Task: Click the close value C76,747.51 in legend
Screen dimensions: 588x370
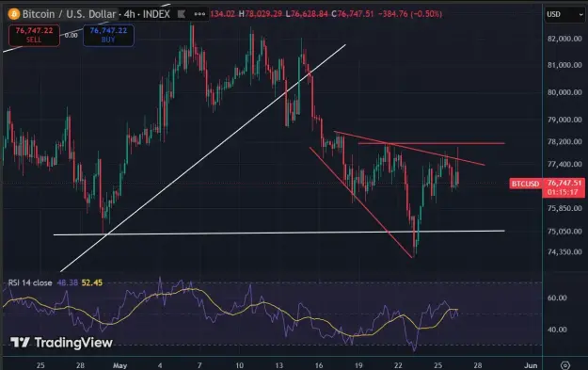Action: coord(353,14)
